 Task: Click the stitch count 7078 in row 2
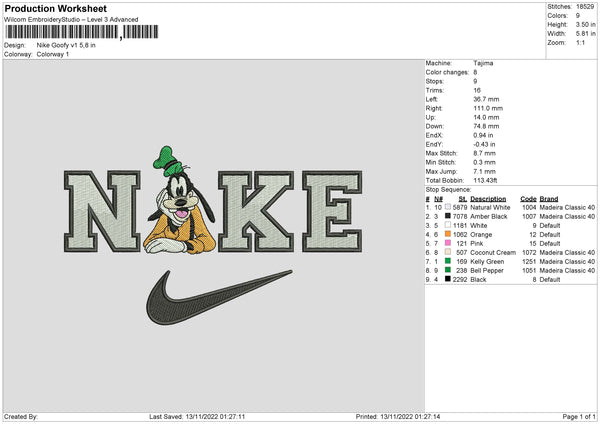click(x=460, y=217)
